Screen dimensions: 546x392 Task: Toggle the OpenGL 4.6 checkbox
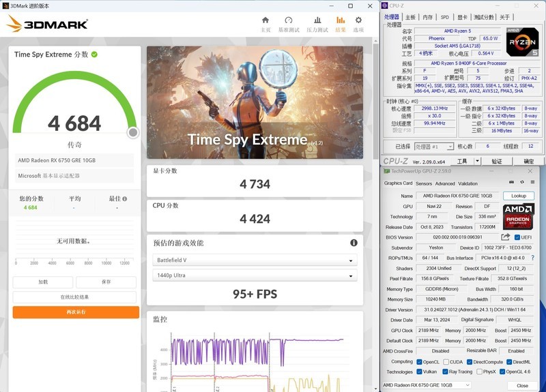[x=502, y=372]
